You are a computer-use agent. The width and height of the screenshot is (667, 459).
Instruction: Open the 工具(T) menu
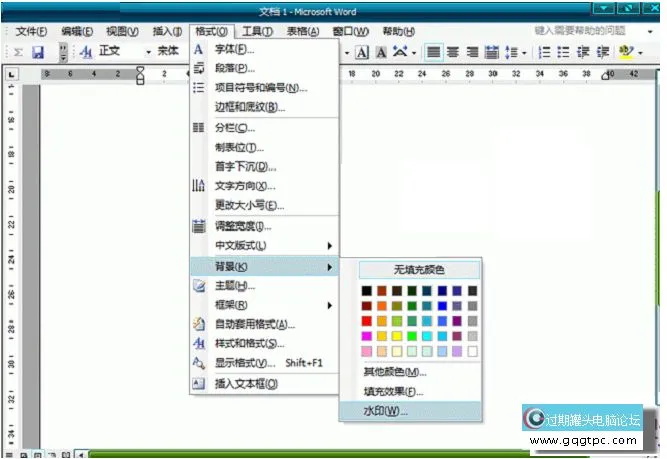(x=257, y=31)
